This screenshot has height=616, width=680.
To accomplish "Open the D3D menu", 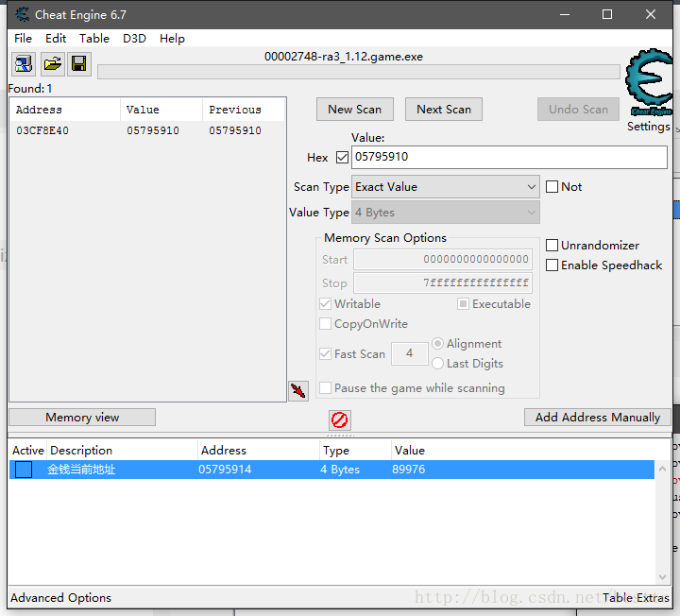I will click(134, 39).
